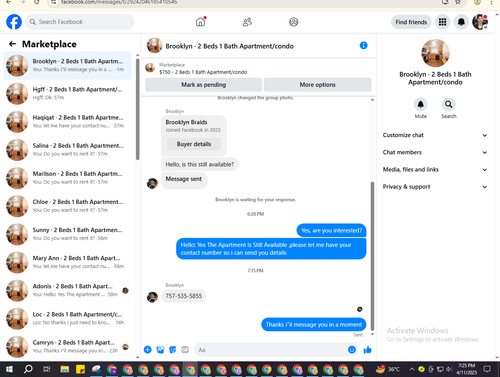Open Brooklyn conversation in list
The height and width of the screenshot is (377, 500).
[x=67, y=65]
